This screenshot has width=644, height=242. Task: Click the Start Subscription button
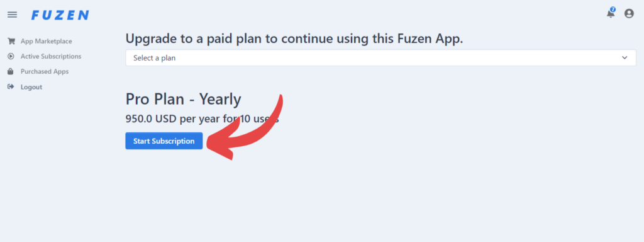click(x=164, y=141)
